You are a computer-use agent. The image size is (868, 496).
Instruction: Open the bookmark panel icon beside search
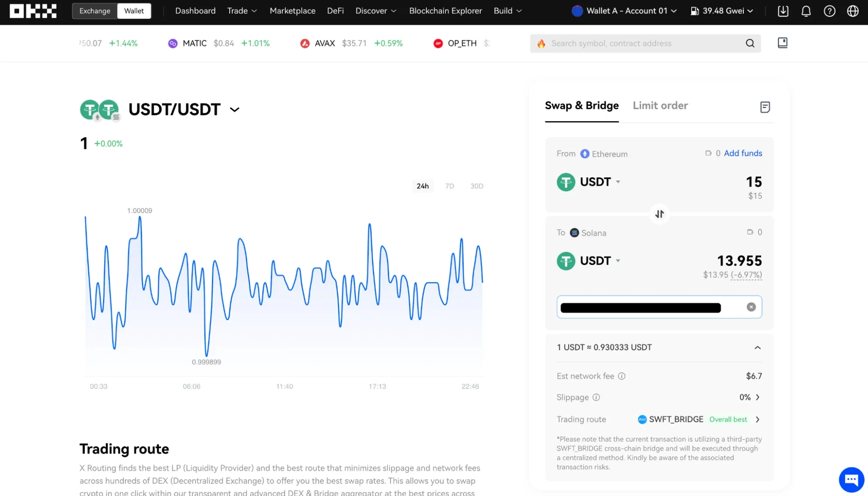pos(782,43)
